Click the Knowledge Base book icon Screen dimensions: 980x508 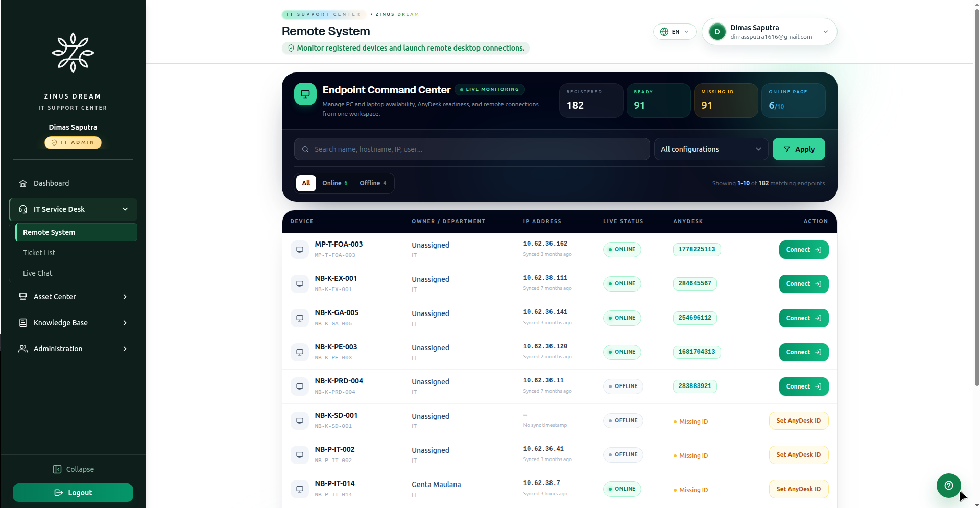(x=23, y=323)
